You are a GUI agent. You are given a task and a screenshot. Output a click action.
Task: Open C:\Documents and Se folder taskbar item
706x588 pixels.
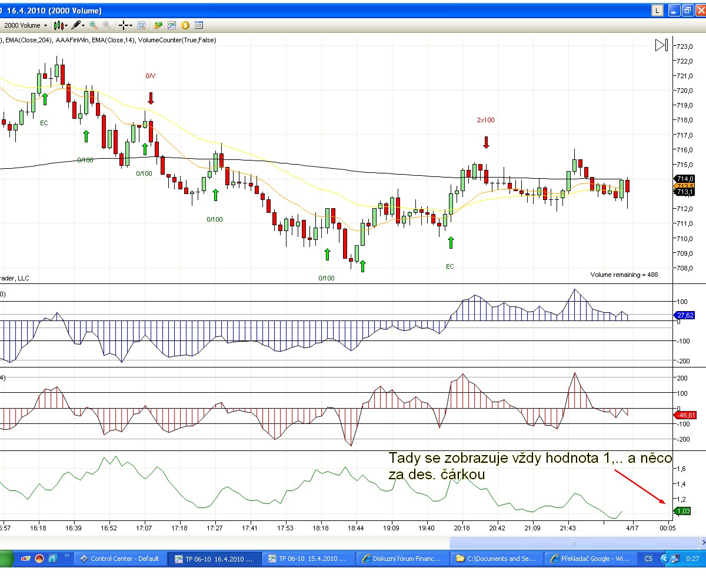point(497,559)
